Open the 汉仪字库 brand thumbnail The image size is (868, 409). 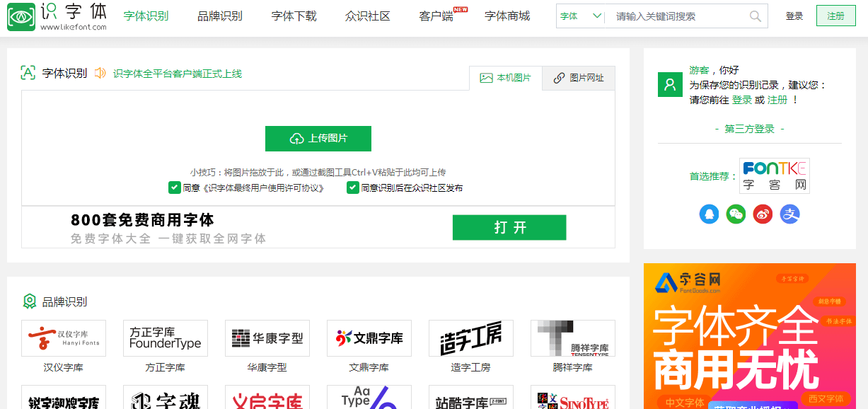[64, 338]
